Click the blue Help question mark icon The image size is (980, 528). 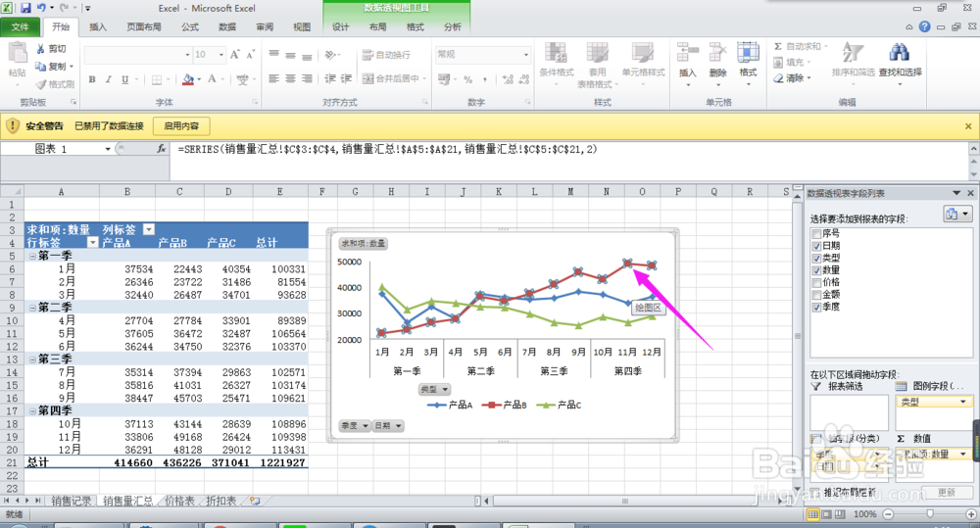coord(924,26)
